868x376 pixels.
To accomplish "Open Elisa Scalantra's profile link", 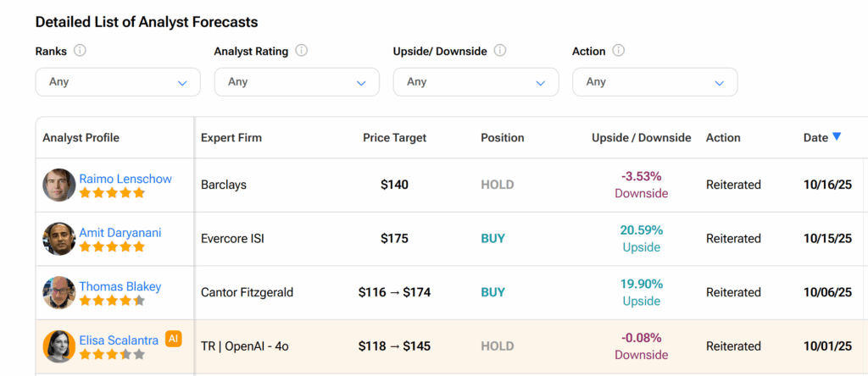I will tap(119, 340).
